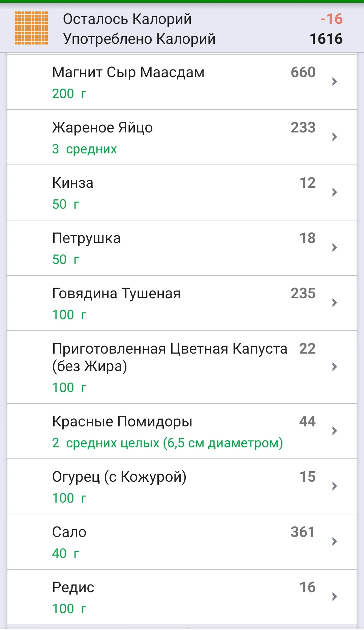
Task: Open the Кинза food name
Action: click(73, 183)
